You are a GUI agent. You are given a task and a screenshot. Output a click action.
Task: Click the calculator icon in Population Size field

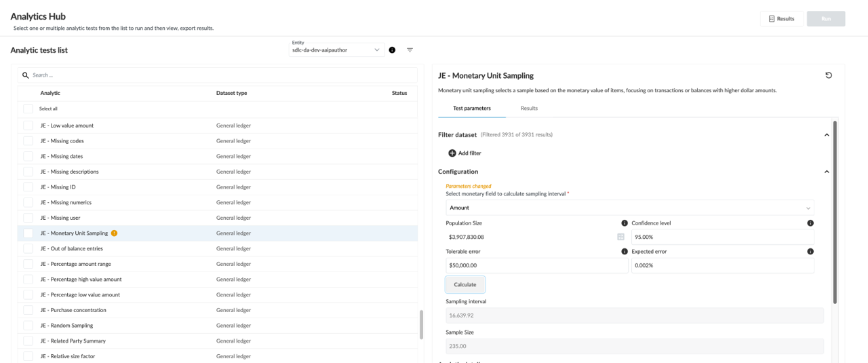tap(620, 237)
